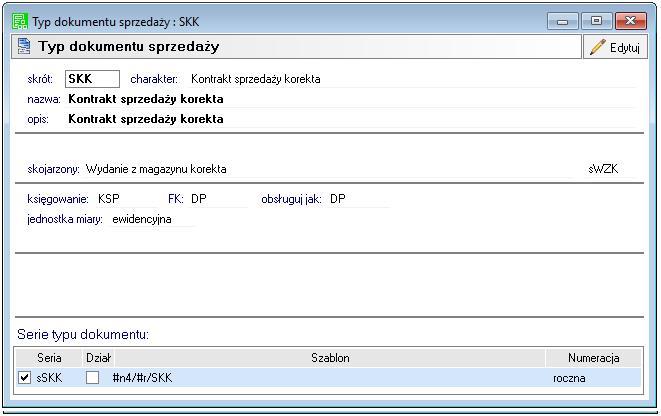Click the Edytuj button
Viewport: 661px width, 416px height.
614,47
